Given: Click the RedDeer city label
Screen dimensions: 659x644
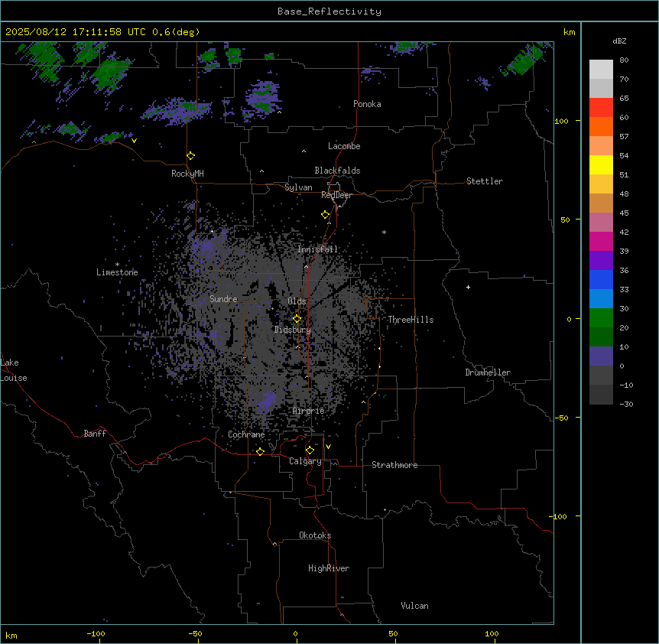Looking at the screenshot, I should [336, 195].
